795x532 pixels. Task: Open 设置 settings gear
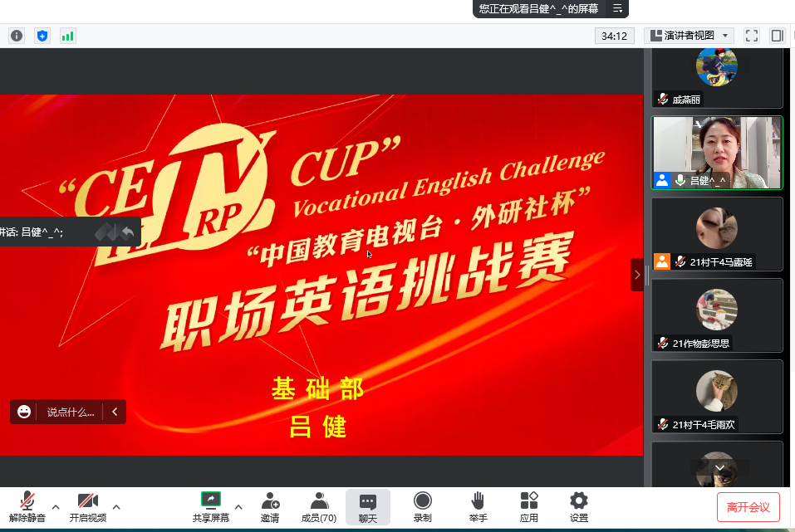pyautogui.click(x=579, y=506)
